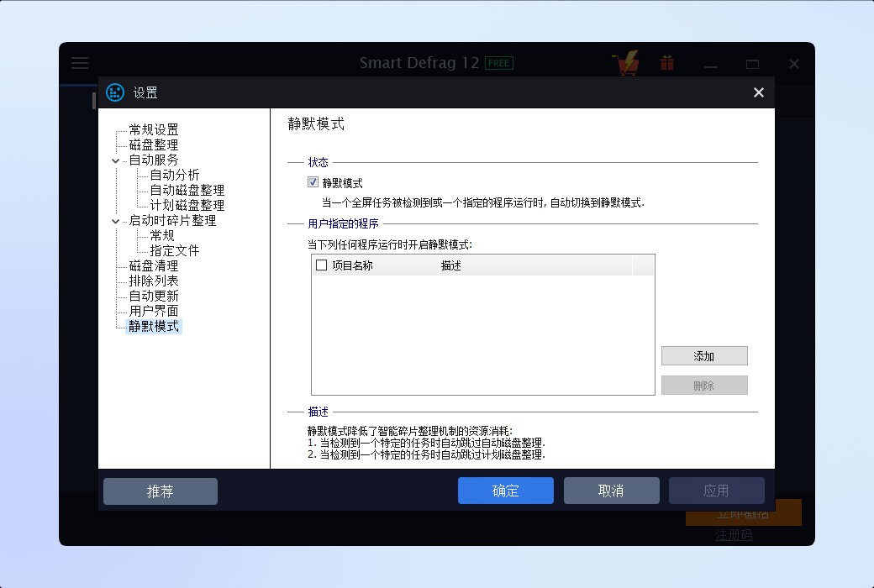Open 排除列表 settings page
The height and width of the screenshot is (588, 874).
[154, 281]
